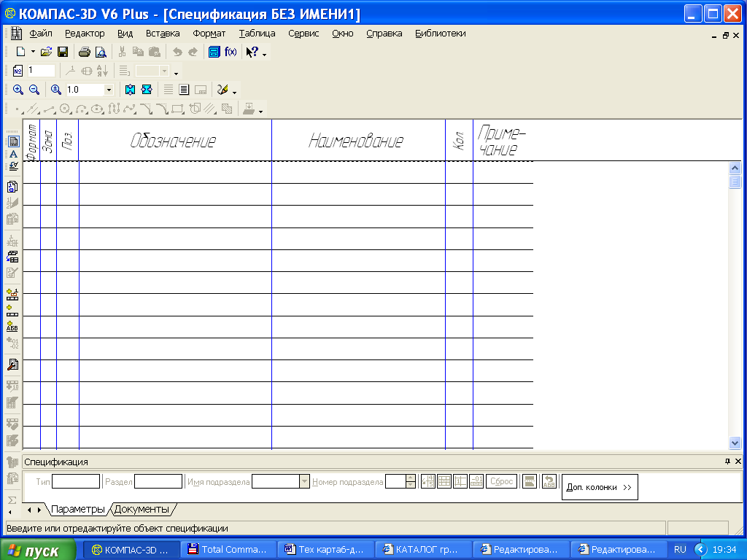Zoom in with magnifier plus icon
Viewport: 747px width, 560px height.
18,90
